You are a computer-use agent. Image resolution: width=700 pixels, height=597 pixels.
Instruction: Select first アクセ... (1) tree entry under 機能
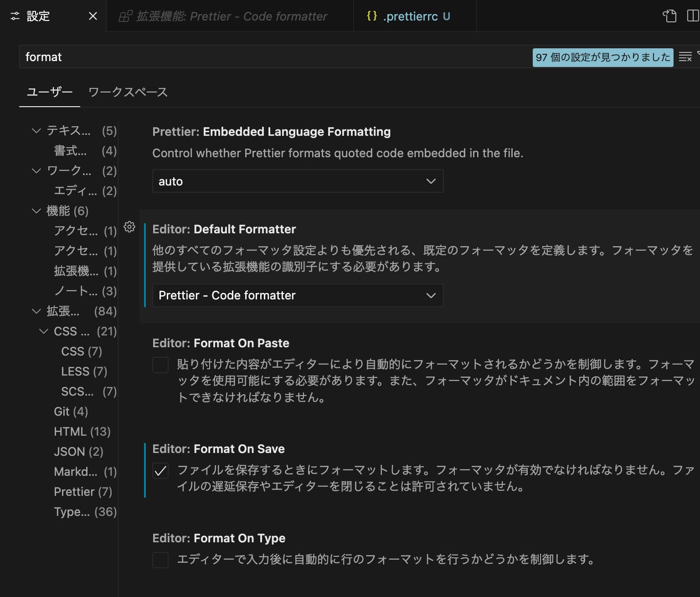pos(85,231)
